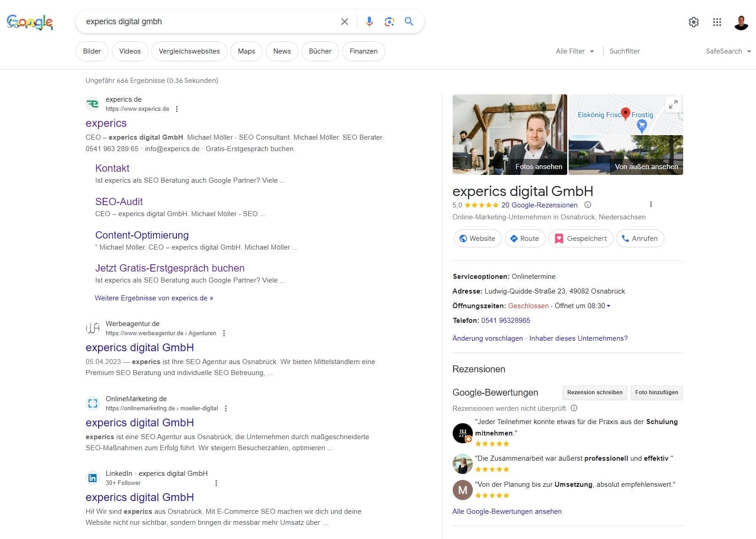This screenshot has height=539, width=756.
Task: Click 'Alle Google-Bewertungen ansehen'
Action: (507, 512)
